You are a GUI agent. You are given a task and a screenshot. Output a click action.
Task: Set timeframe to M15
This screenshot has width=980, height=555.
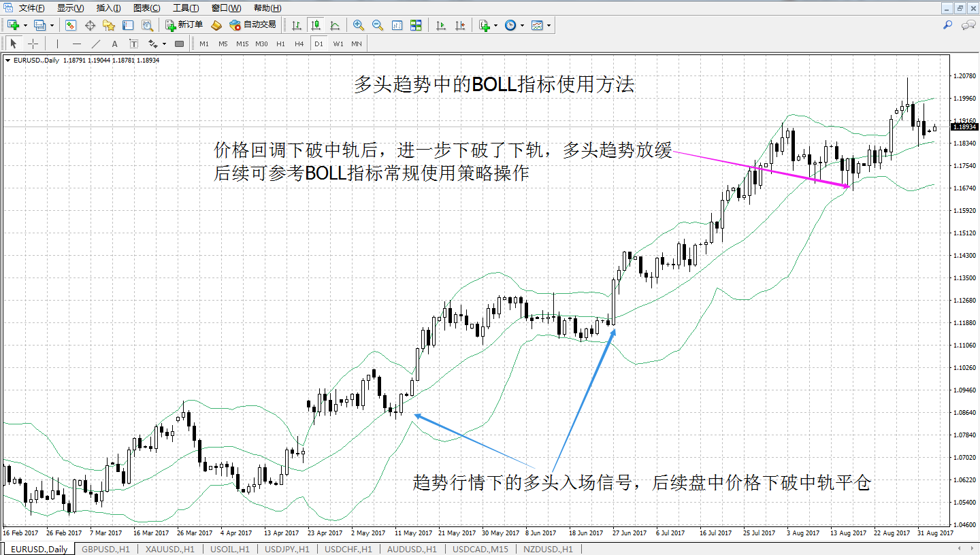[x=242, y=44]
